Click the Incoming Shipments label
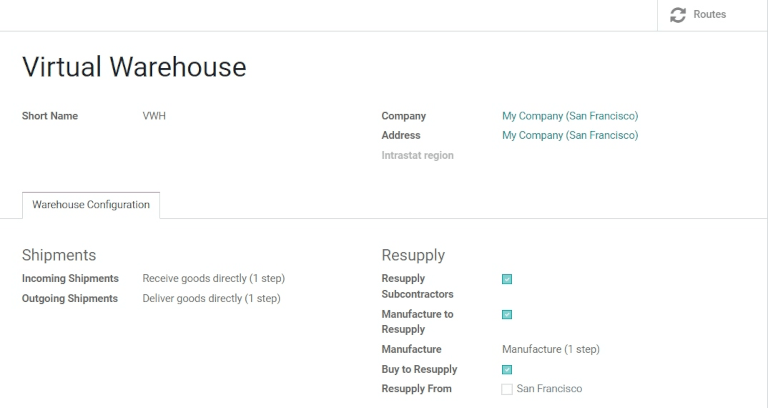Viewport: 768px width, 408px height. point(70,279)
